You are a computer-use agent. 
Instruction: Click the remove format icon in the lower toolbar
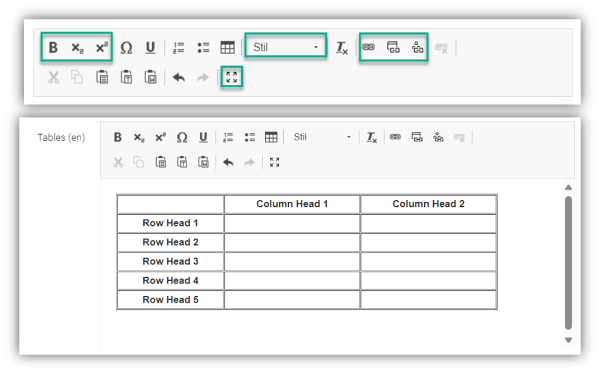372,137
